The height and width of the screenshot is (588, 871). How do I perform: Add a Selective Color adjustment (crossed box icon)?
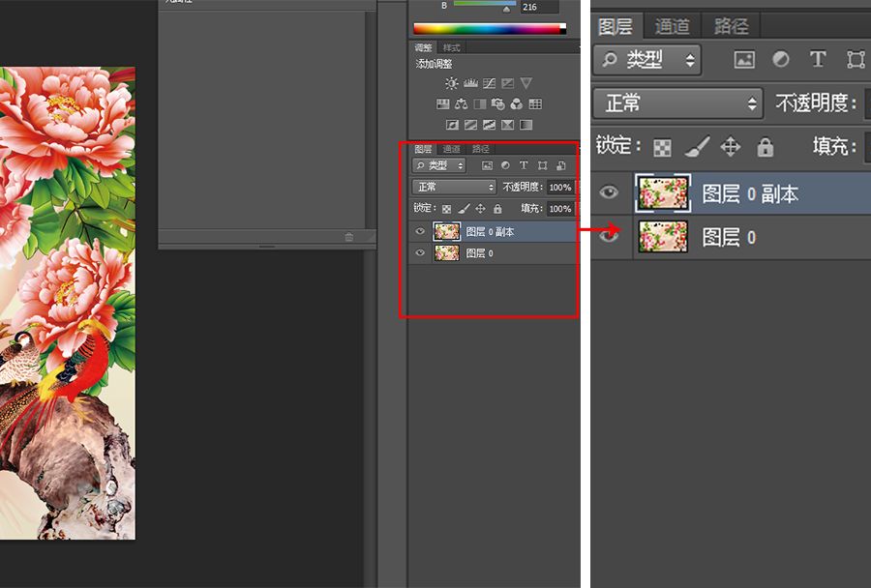507,125
